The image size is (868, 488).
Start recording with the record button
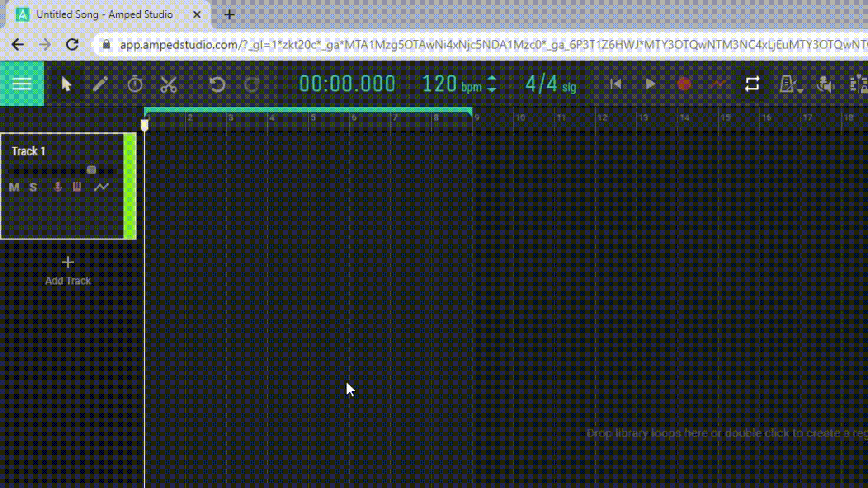point(684,84)
